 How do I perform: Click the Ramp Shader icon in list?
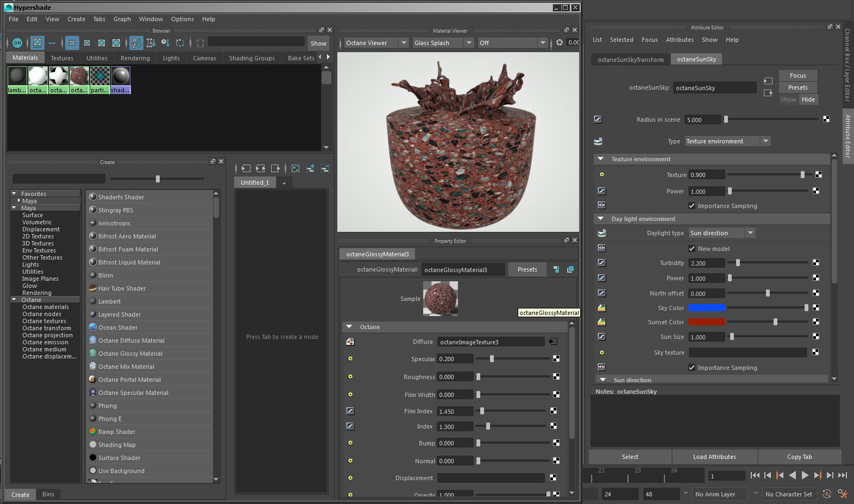(93, 432)
